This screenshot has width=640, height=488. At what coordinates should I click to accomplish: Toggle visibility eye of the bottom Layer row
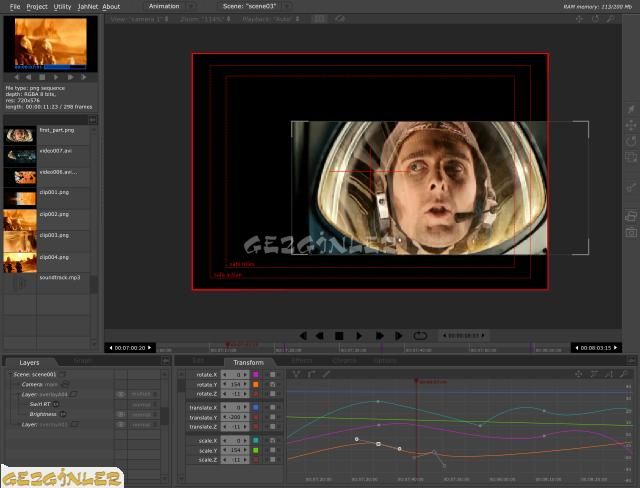click(x=121, y=424)
